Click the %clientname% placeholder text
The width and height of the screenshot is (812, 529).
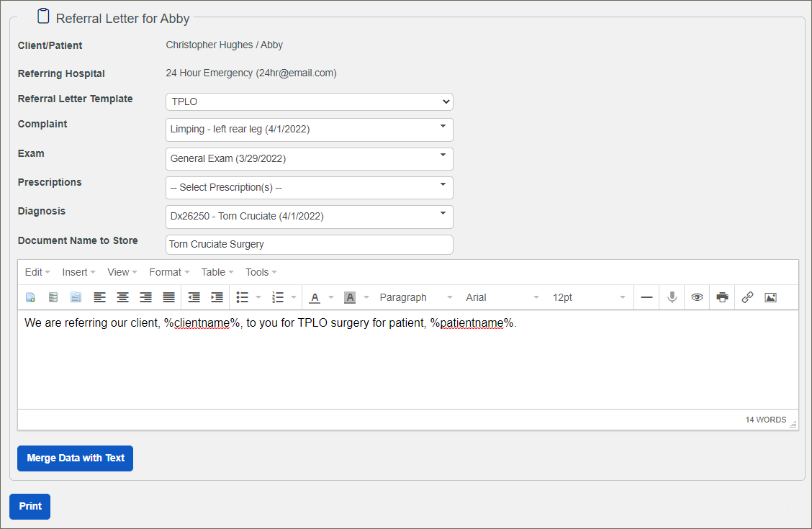pos(202,323)
